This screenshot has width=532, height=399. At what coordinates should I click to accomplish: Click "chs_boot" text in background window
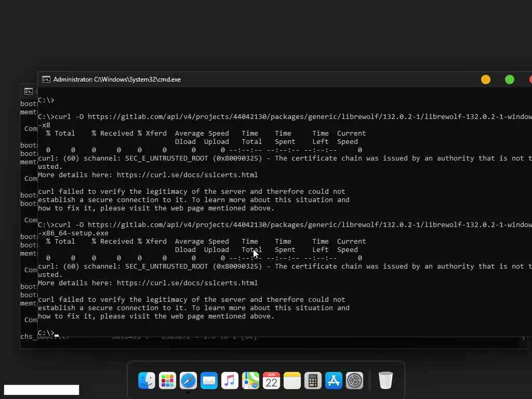29,337
